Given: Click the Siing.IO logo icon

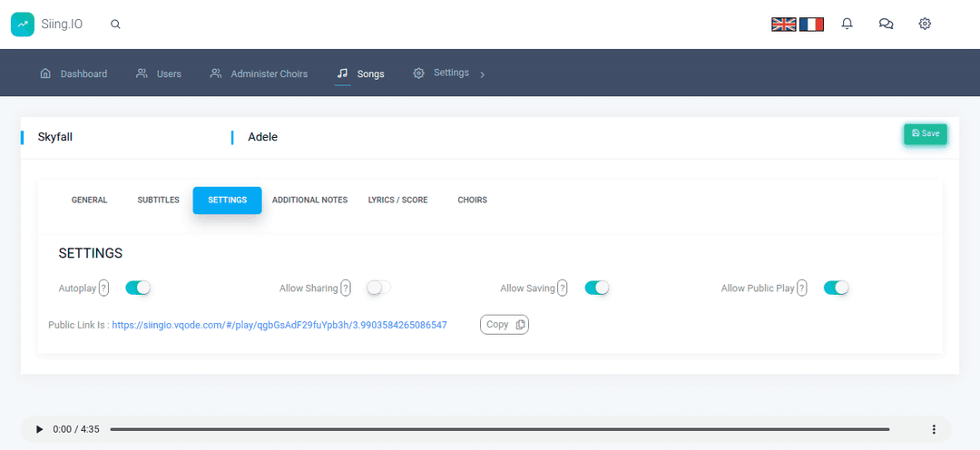Looking at the screenshot, I should [x=23, y=24].
